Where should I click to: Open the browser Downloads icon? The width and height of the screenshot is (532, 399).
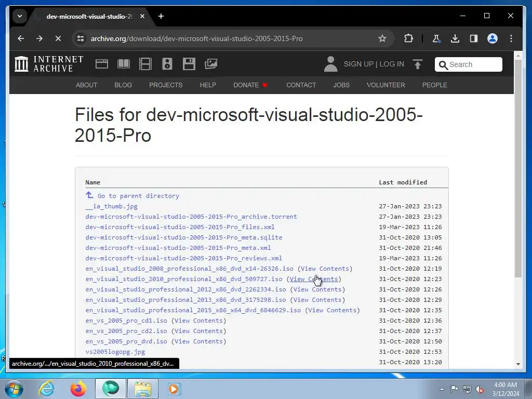(x=455, y=38)
